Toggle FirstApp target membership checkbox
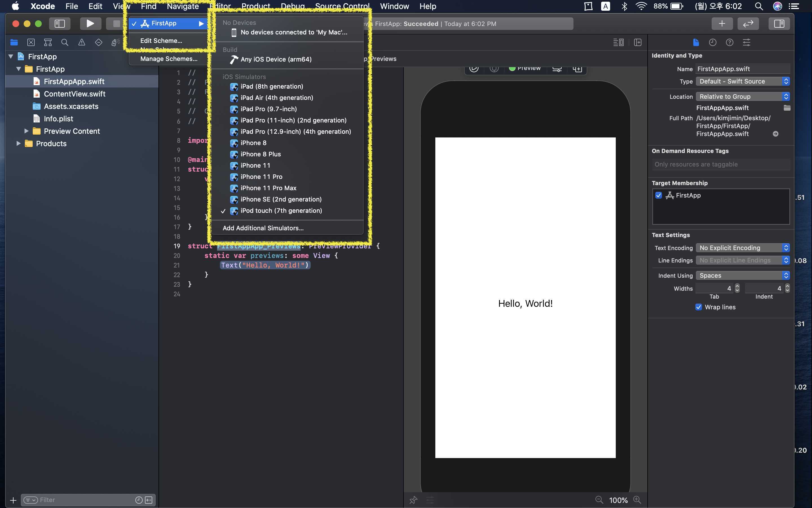 point(659,195)
